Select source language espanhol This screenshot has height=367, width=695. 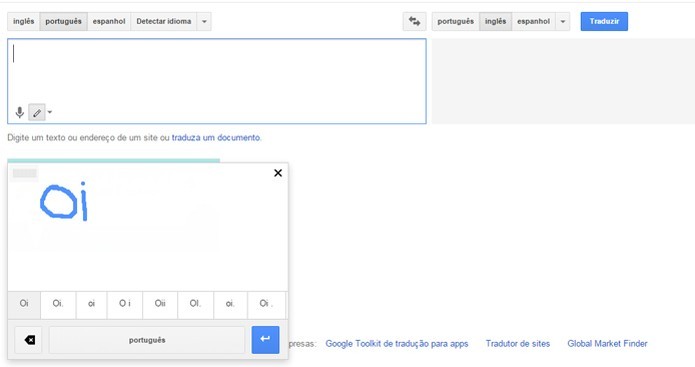tap(109, 21)
